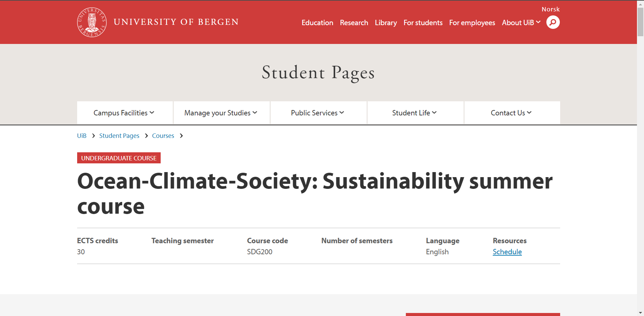Expand the About UiB dropdown
644x316 pixels.
click(x=521, y=23)
